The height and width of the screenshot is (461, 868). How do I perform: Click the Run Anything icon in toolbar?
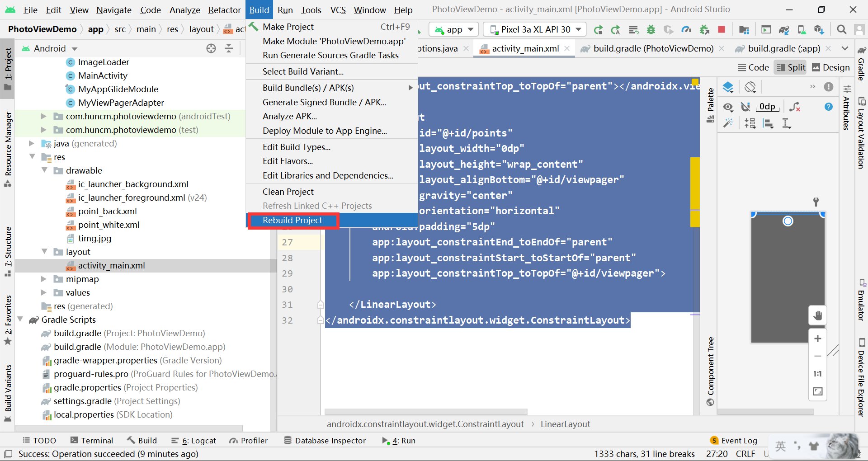tap(766, 30)
